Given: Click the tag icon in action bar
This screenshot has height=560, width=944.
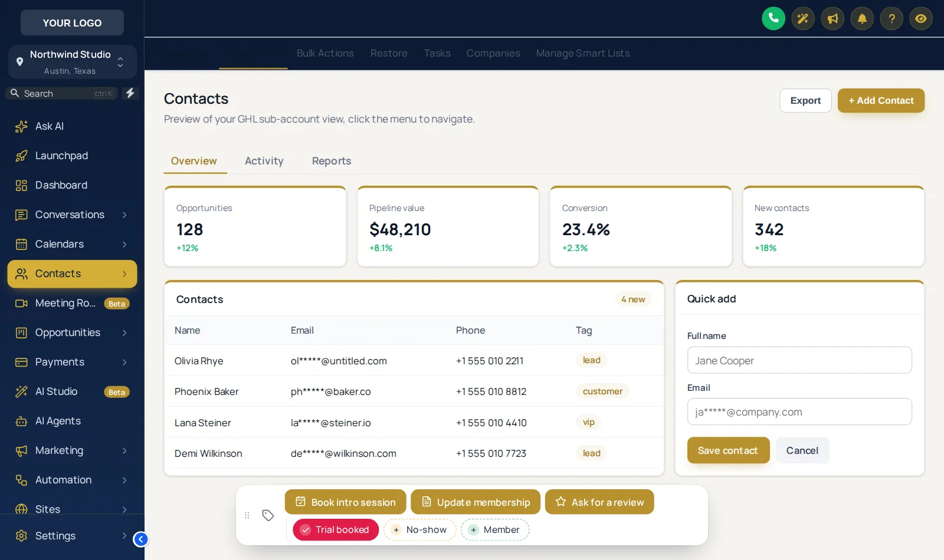Looking at the screenshot, I should coord(268,515).
